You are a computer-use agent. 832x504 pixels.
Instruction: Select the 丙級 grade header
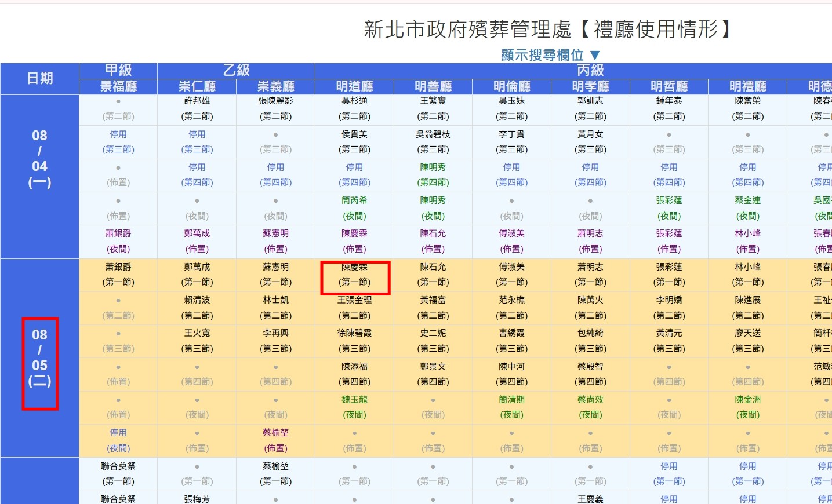click(590, 71)
